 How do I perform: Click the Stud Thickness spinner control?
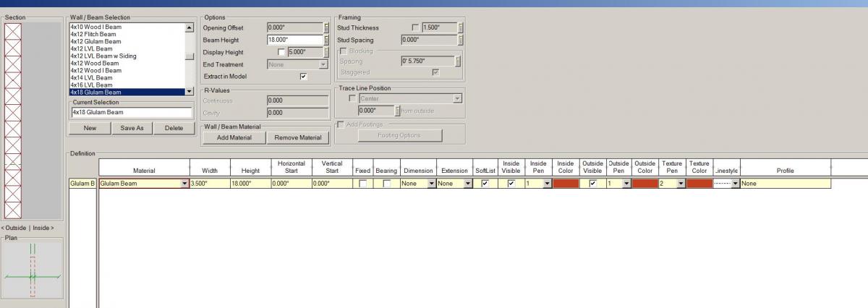461,27
